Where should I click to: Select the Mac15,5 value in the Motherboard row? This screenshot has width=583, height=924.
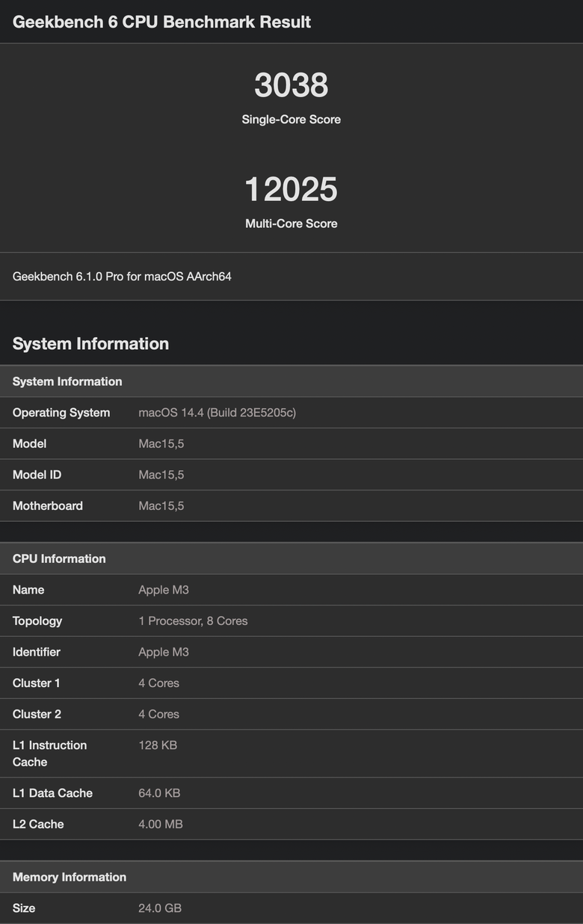click(x=161, y=506)
